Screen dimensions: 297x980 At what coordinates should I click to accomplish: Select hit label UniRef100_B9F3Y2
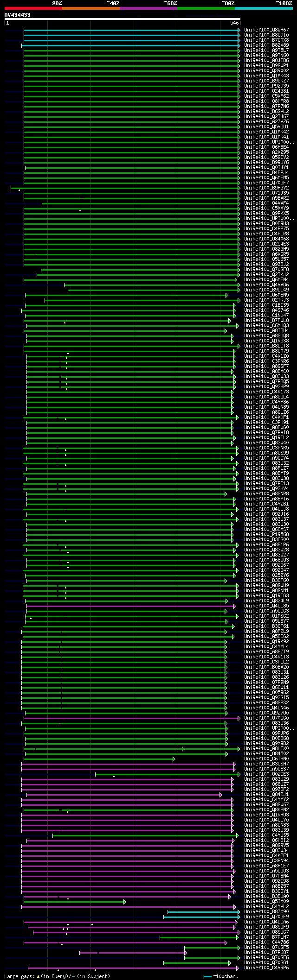tap(266, 188)
